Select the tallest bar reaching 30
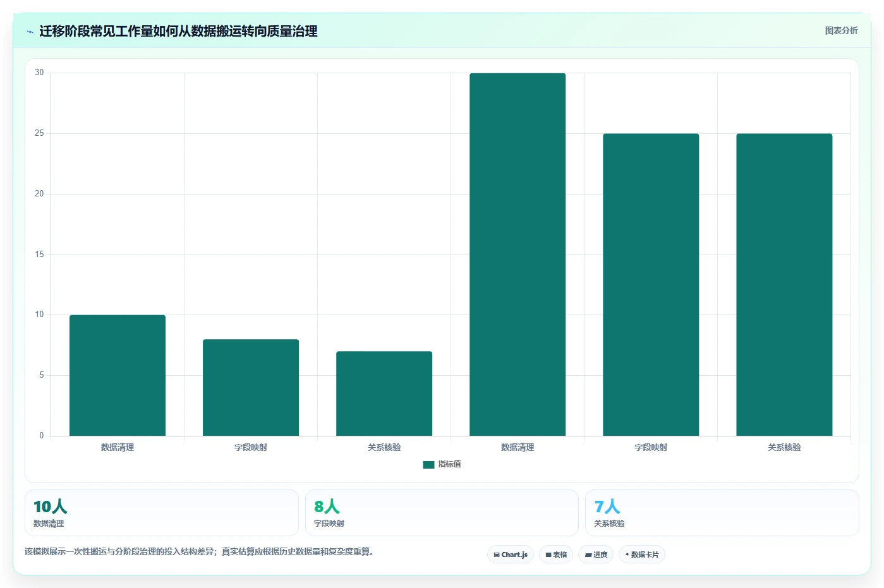The width and height of the screenshot is (884, 588). point(518,255)
